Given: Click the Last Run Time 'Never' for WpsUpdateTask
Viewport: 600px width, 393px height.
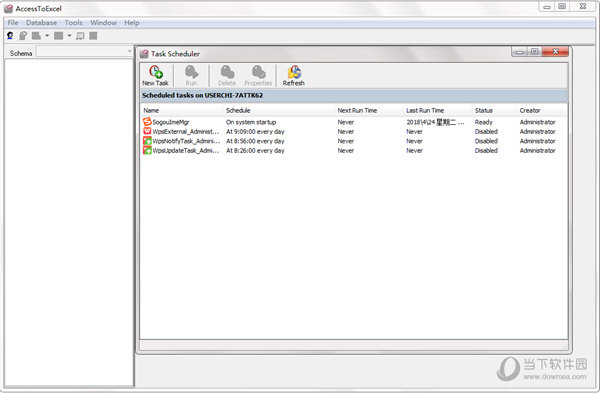Looking at the screenshot, I should pos(414,151).
